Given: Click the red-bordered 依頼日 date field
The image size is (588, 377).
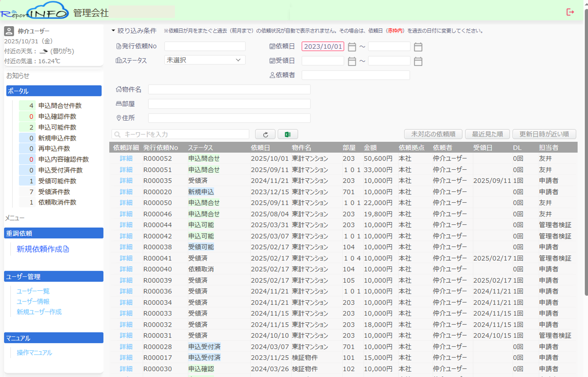Looking at the screenshot, I should point(323,46).
